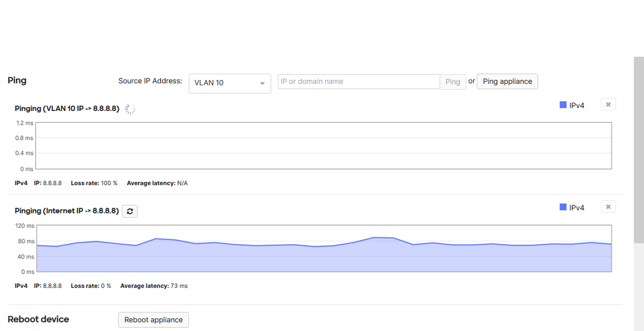
Task: Click the 'Average latency: N/A' text
Action: pyautogui.click(x=157, y=183)
